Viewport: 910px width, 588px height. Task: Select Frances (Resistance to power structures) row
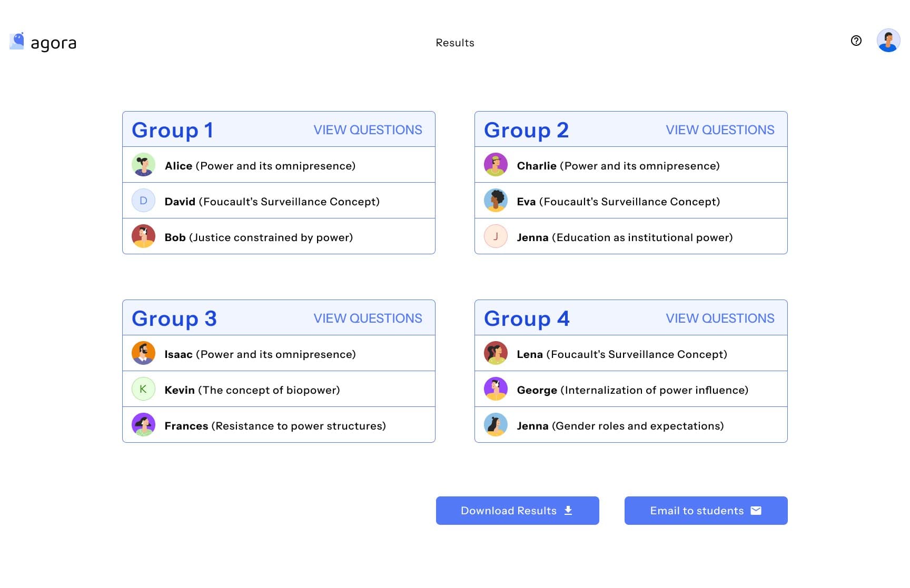pos(279,425)
